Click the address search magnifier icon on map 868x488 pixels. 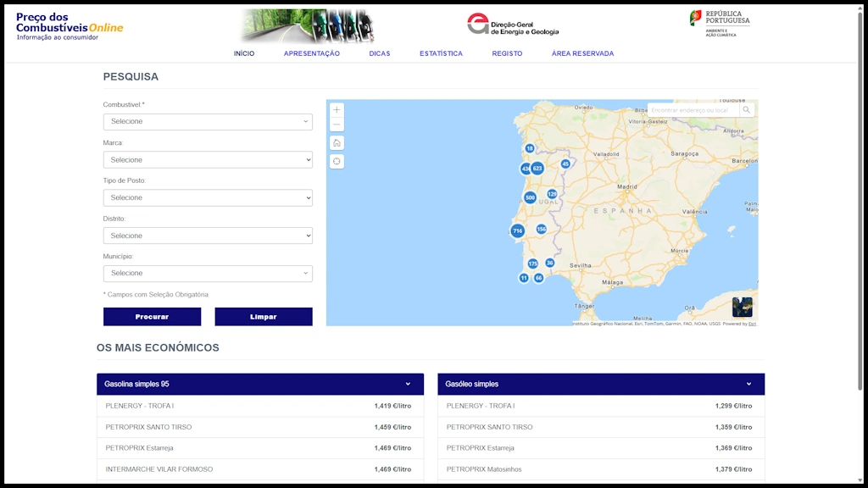click(x=746, y=109)
